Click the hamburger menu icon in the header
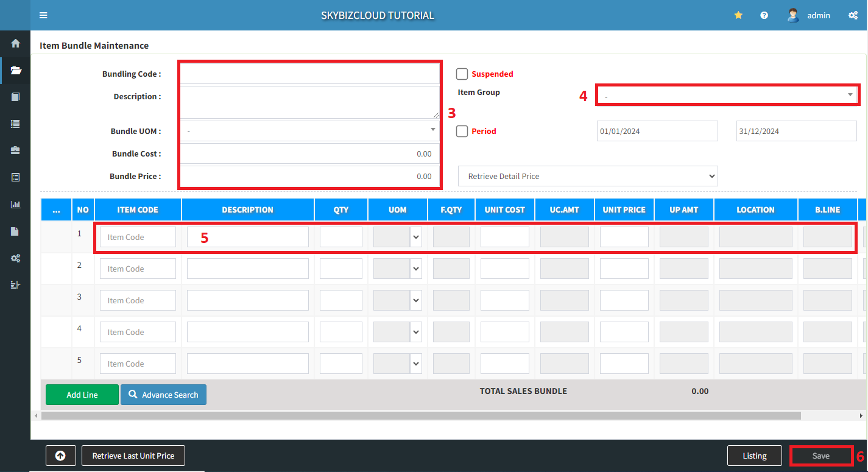Screen dimensions: 868x472 coord(43,15)
